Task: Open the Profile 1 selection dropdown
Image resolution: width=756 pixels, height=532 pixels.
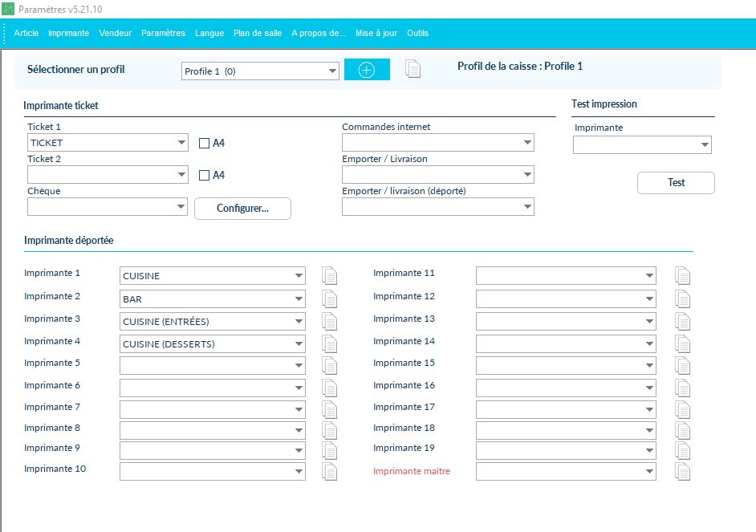Action: [x=260, y=71]
